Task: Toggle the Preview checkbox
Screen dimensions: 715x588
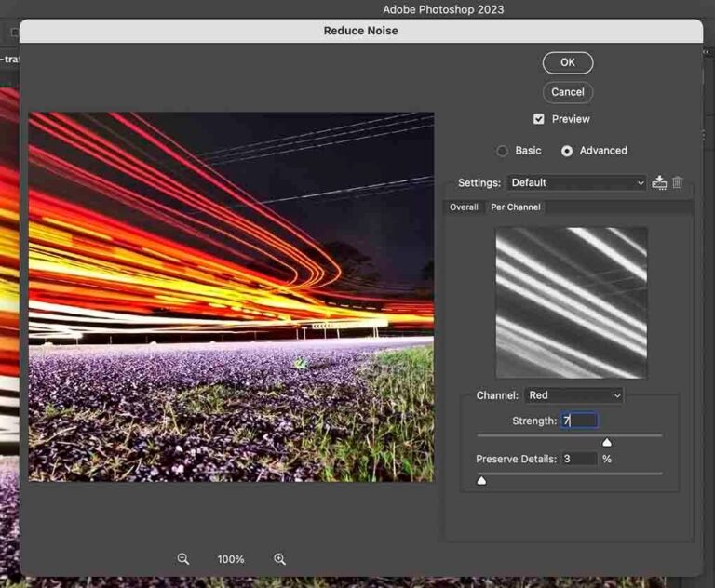Action: [538, 119]
